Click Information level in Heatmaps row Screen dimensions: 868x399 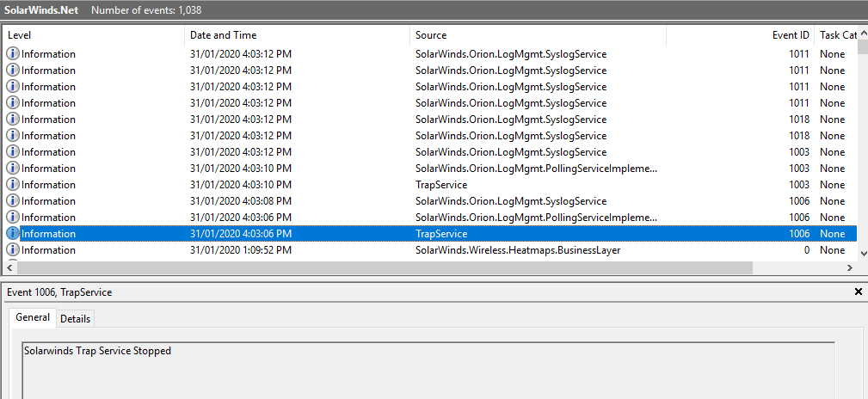[x=48, y=250]
